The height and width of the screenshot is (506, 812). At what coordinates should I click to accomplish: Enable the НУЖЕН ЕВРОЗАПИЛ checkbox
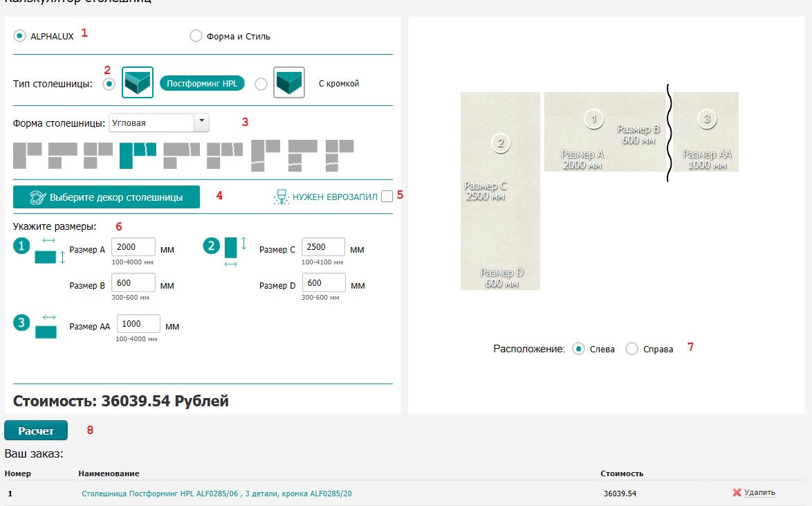pyautogui.click(x=387, y=197)
